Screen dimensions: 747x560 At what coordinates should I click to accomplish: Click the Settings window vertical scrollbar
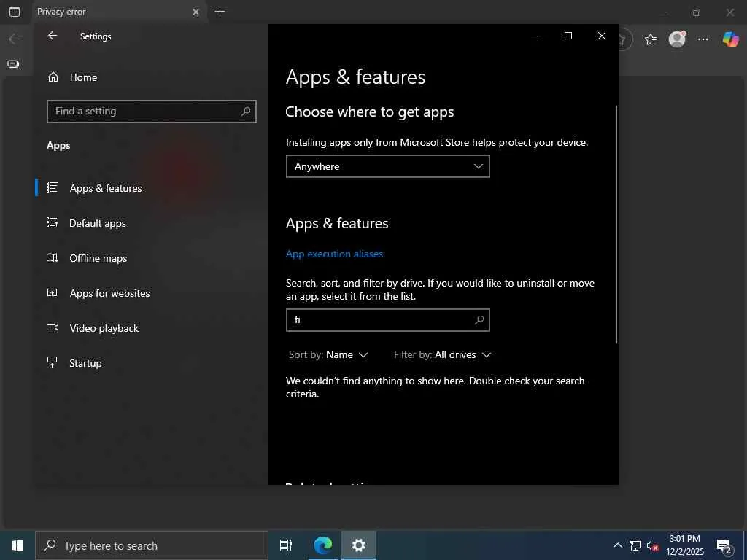click(x=616, y=224)
